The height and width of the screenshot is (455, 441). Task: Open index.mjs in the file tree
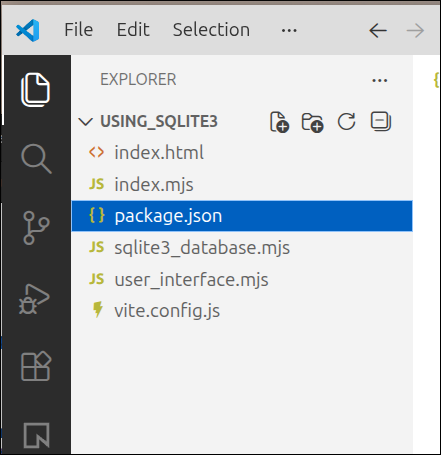(242, 184)
